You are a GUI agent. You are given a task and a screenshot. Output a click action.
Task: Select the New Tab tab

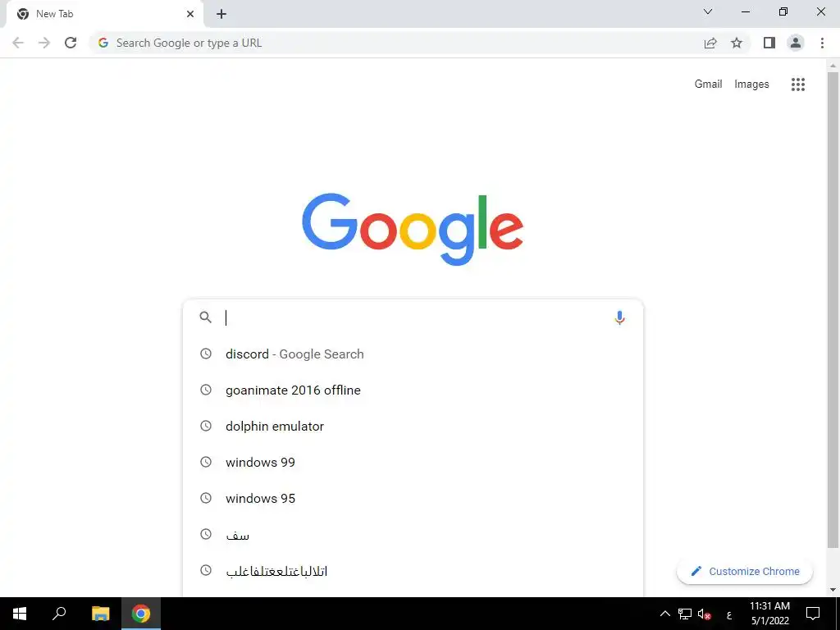pyautogui.click(x=104, y=14)
